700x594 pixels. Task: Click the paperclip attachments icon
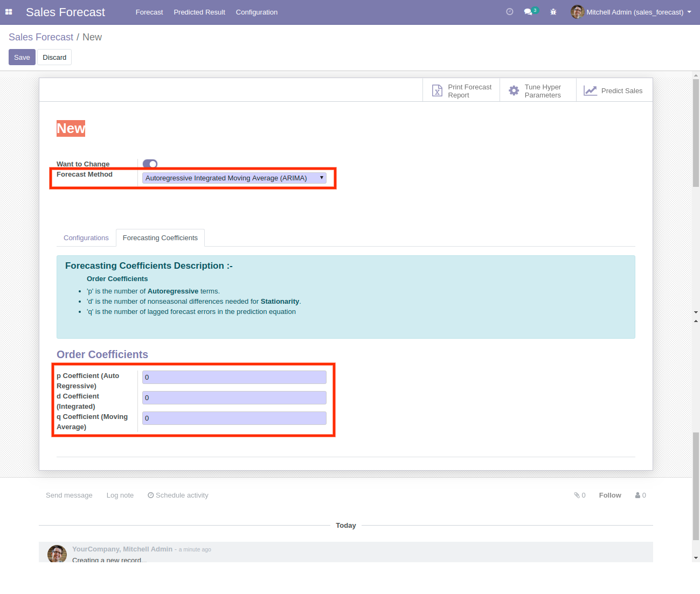point(577,495)
